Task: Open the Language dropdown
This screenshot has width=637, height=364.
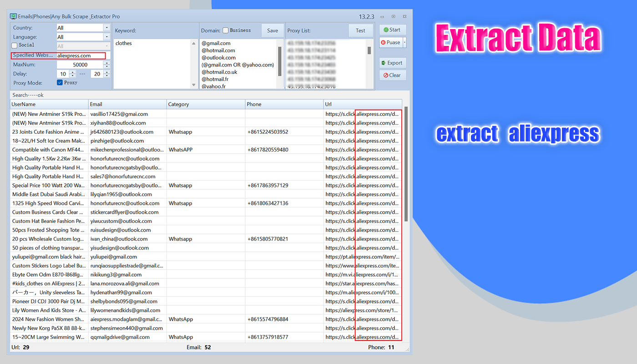Action: coord(106,37)
